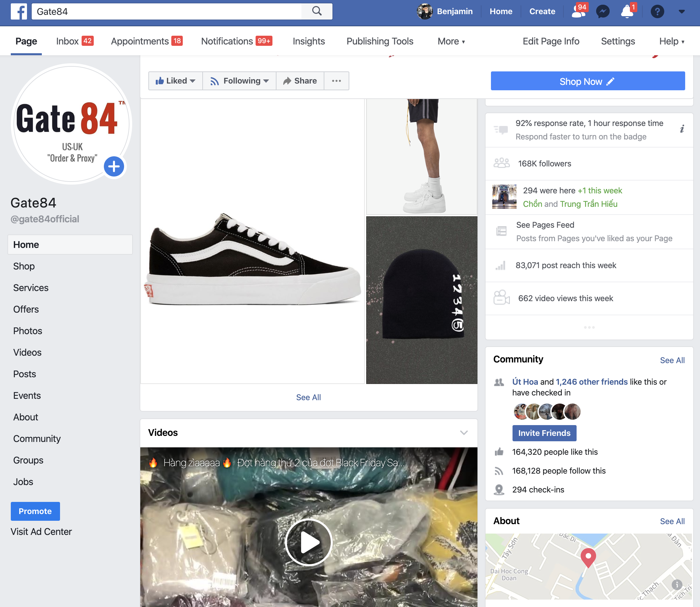Click the search magnifier button
The height and width of the screenshot is (607, 700).
[x=317, y=11]
